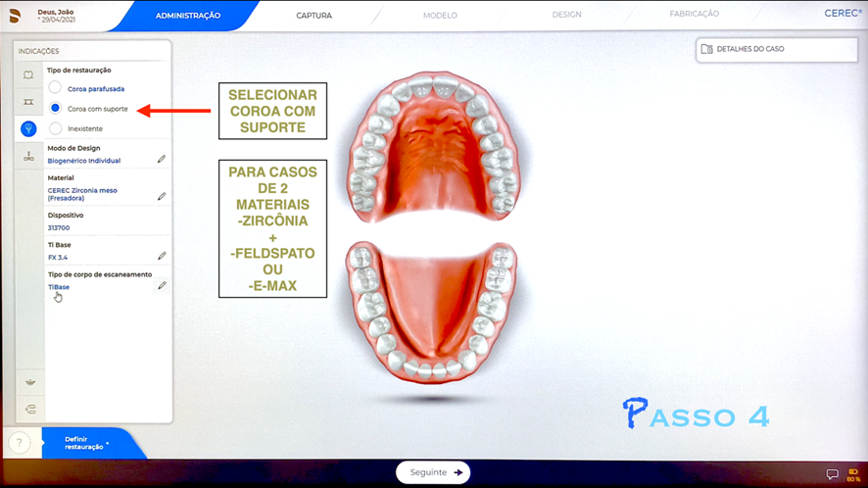Open the ADMINISTRAÇÃO tab
The image size is (868, 488).
pos(188,15)
